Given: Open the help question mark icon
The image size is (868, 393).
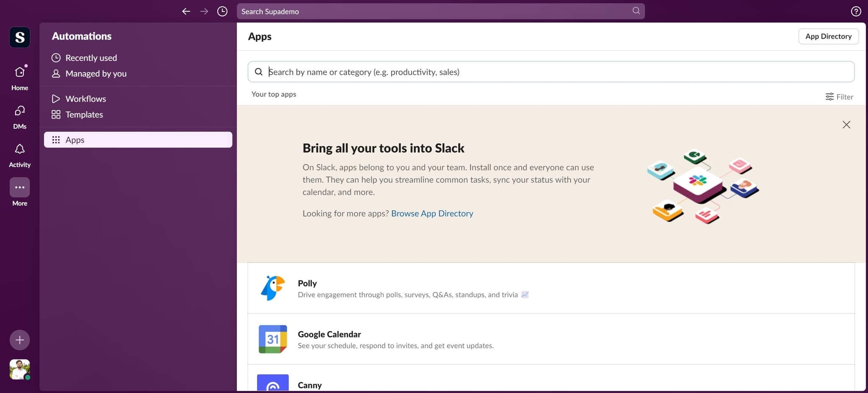Looking at the screenshot, I should click(x=856, y=11).
